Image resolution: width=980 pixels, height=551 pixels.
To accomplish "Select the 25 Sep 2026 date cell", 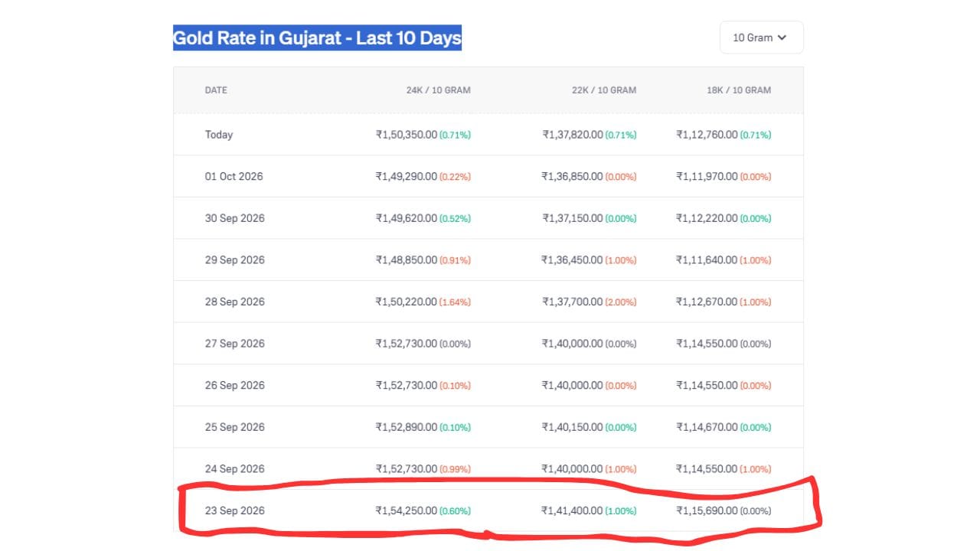I will [x=234, y=427].
